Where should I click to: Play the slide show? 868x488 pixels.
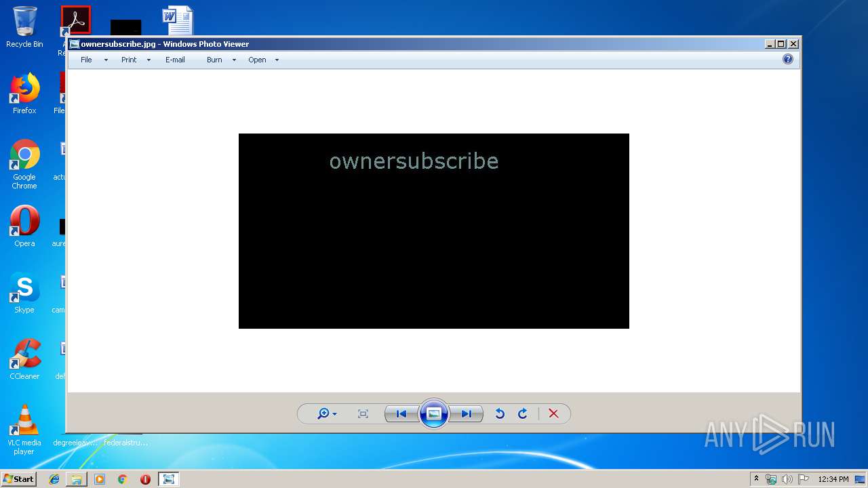[x=434, y=413]
